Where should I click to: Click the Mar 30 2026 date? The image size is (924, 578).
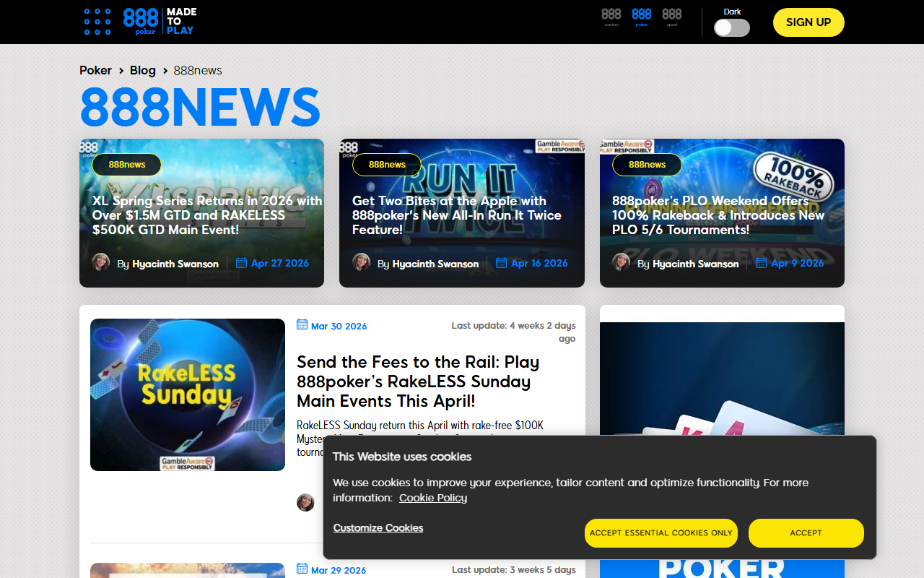pos(339,326)
